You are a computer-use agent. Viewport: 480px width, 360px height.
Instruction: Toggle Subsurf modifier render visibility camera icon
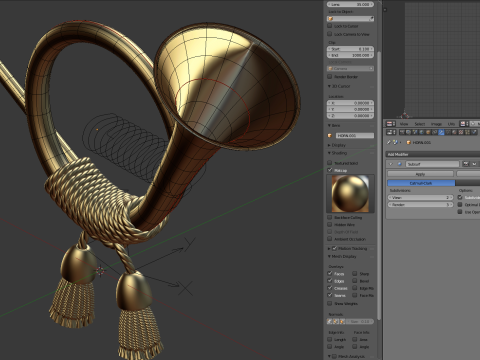(466, 164)
